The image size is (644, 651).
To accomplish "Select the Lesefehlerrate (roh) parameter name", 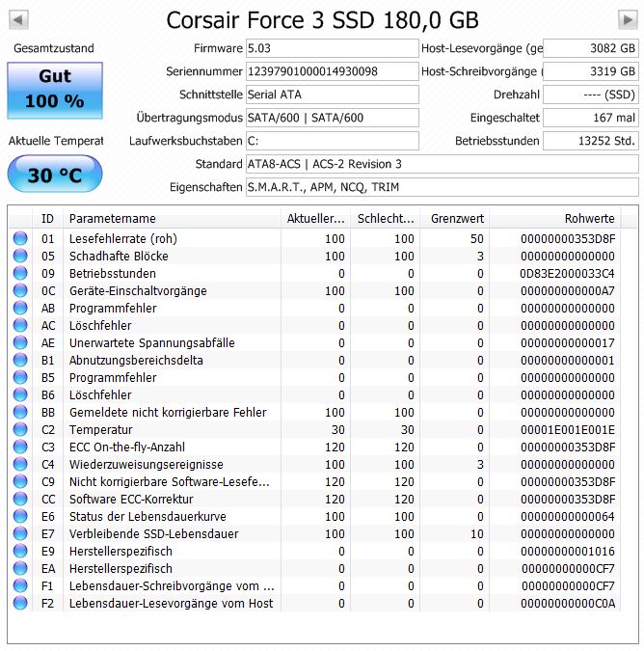I will click(123, 239).
